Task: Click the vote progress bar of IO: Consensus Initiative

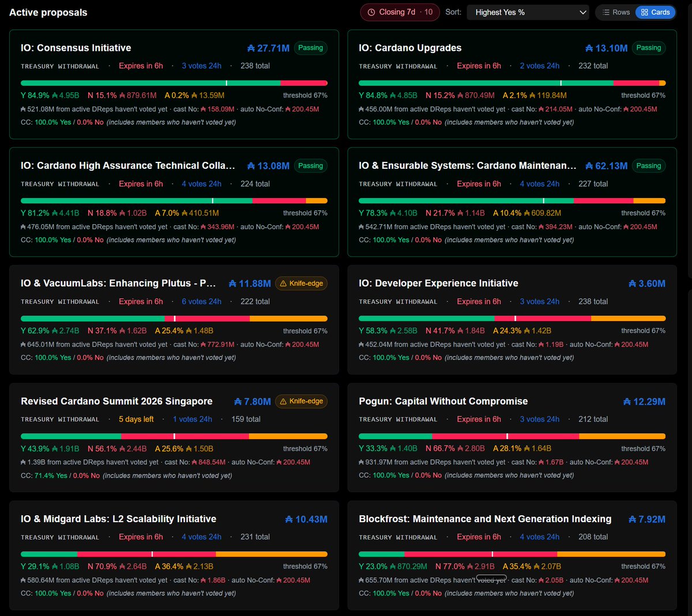Action: coord(174,83)
